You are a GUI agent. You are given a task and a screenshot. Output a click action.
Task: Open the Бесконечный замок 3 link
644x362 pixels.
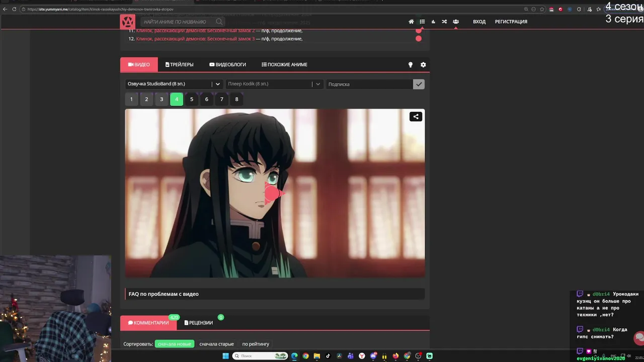195,39
